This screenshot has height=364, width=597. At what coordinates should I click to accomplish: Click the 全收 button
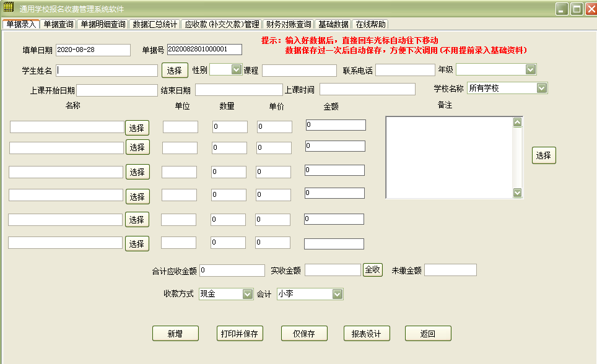point(373,270)
